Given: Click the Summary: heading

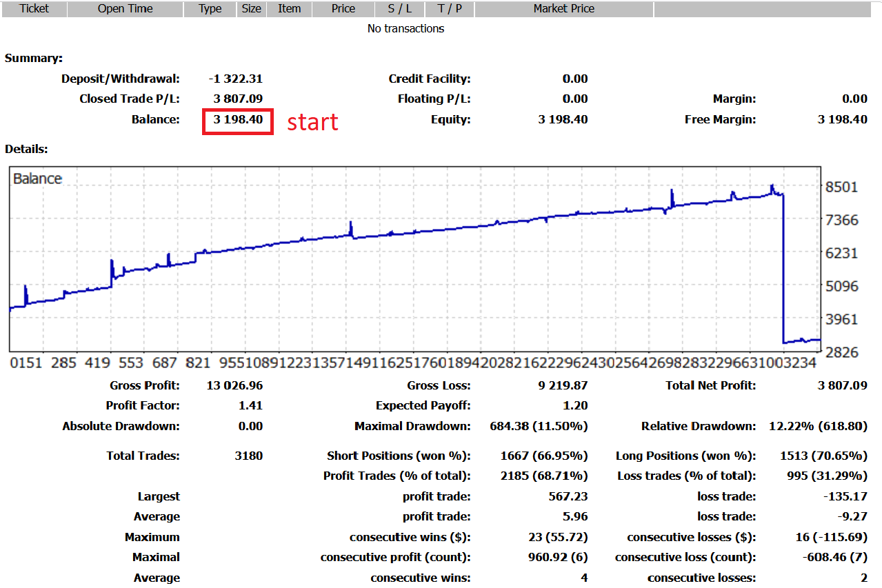Looking at the screenshot, I should point(34,59).
